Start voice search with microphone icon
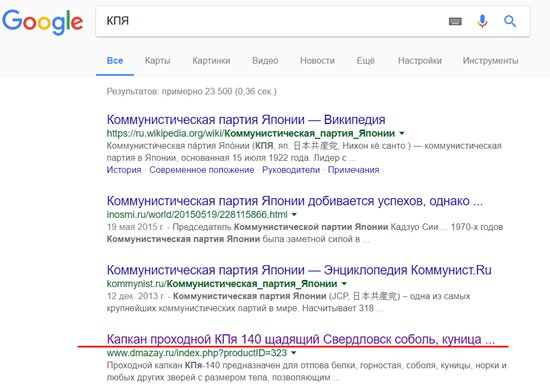The image size is (550, 391). click(482, 21)
